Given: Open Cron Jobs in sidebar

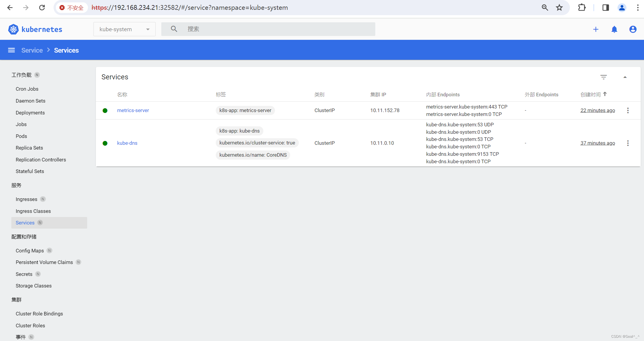Looking at the screenshot, I should [27, 89].
